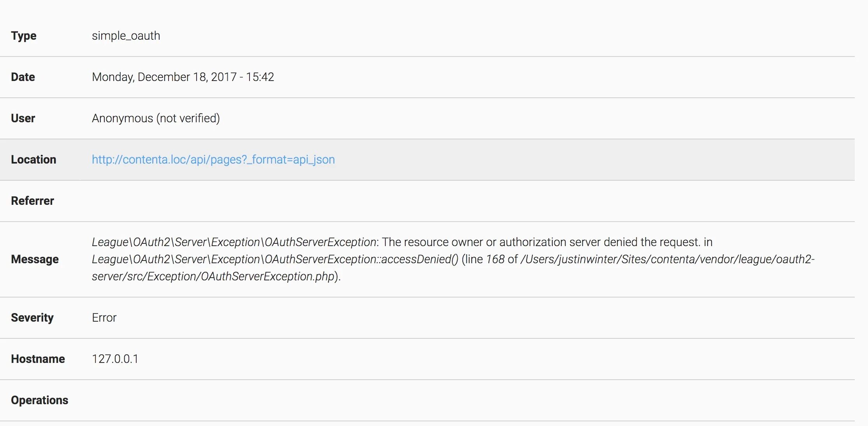Click the Severity row label
This screenshot has height=426, width=868.
point(32,318)
